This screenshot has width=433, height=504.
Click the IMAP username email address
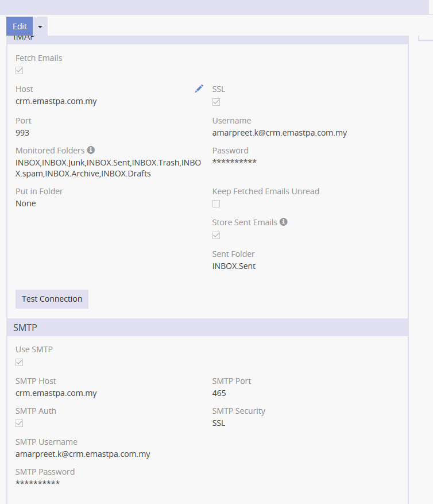coord(280,133)
